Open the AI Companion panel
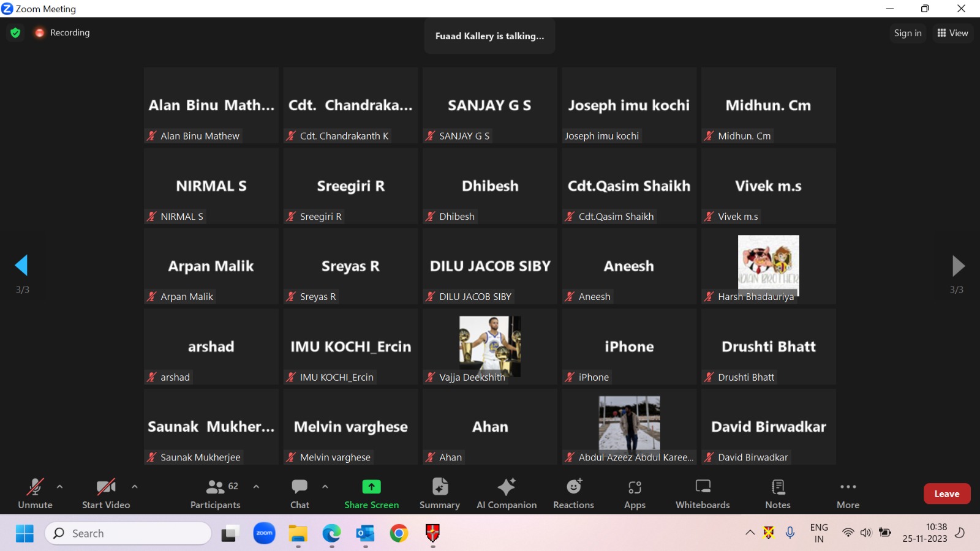Viewport: 980px width, 551px height. (x=506, y=493)
